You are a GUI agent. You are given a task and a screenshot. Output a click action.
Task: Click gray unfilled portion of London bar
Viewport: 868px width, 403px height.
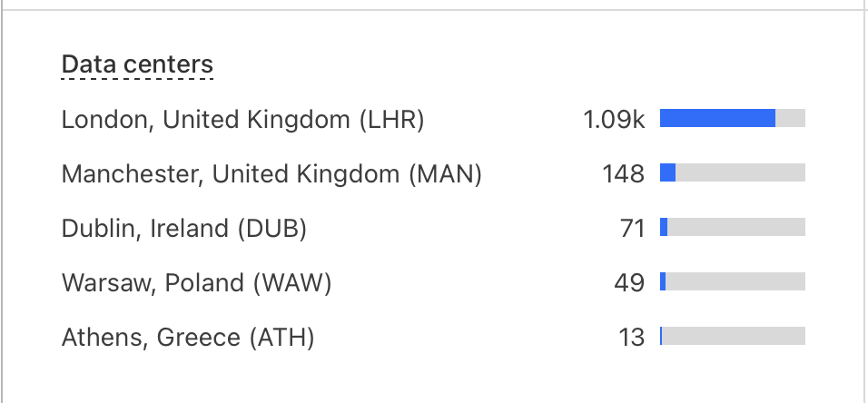(790, 118)
